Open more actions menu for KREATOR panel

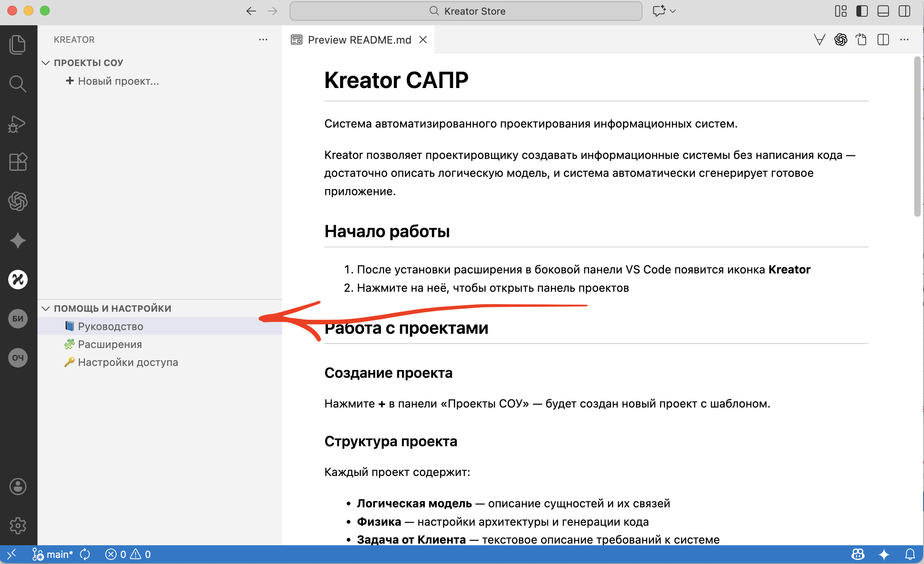click(263, 40)
